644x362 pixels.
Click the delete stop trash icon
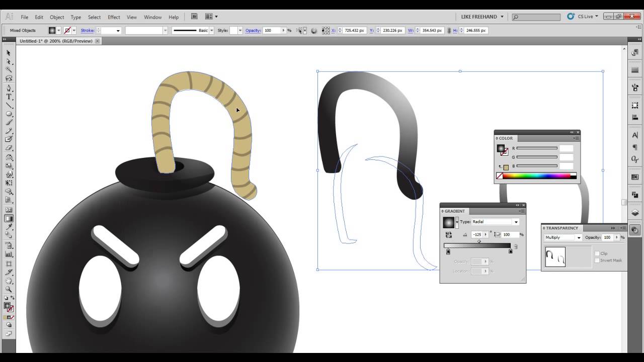(516, 246)
